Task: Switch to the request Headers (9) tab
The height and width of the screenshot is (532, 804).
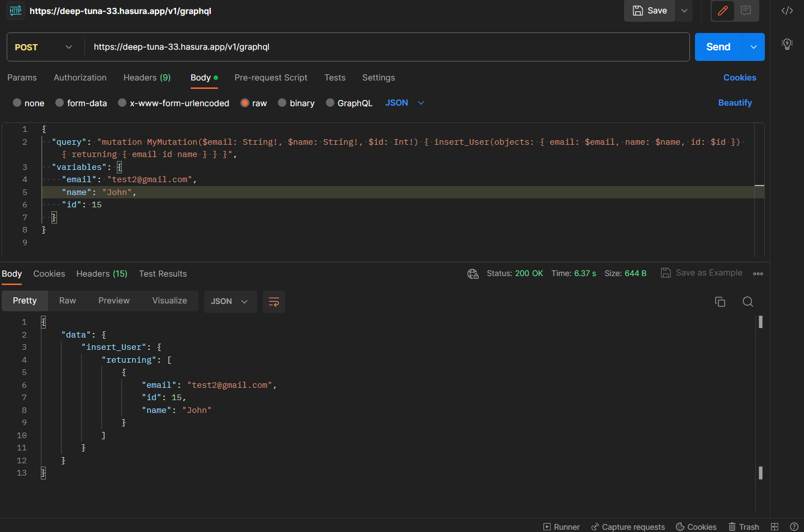Action: pos(147,78)
